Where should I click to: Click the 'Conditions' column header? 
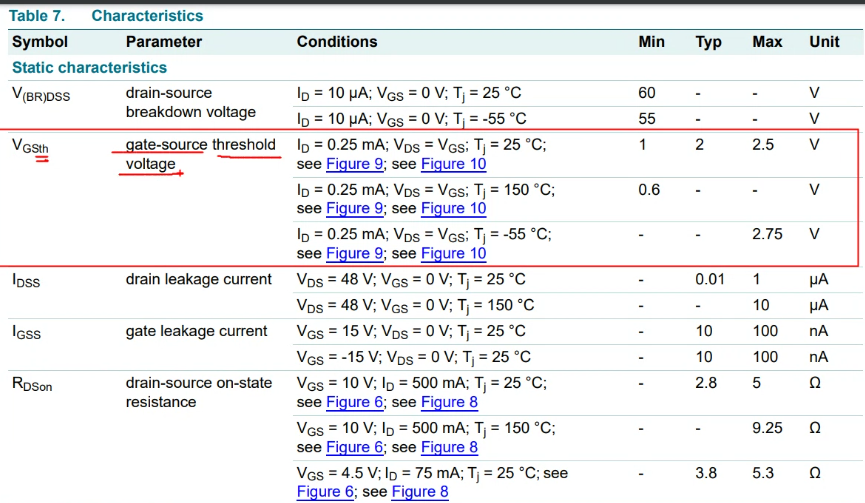pos(337,42)
